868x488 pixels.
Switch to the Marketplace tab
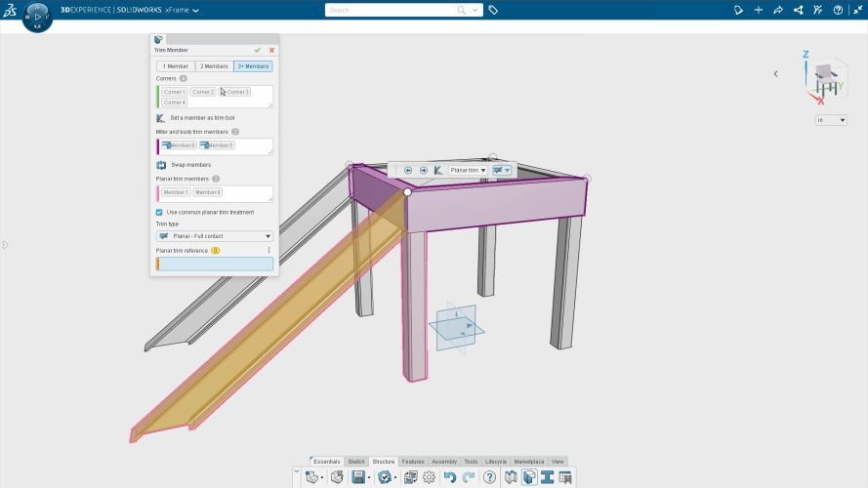point(529,462)
